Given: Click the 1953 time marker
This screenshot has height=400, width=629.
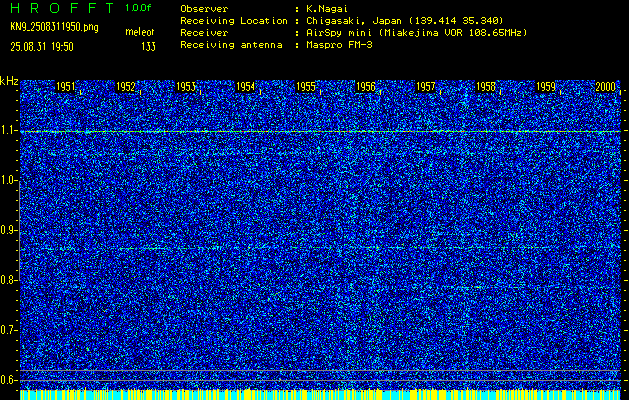Looking at the screenshot, I should [x=186, y=87].
